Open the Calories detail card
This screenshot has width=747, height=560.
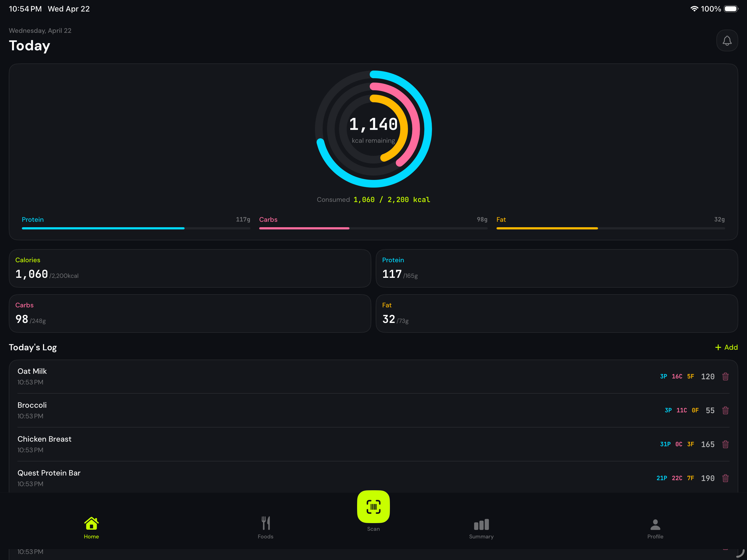(x=189, y=268)
